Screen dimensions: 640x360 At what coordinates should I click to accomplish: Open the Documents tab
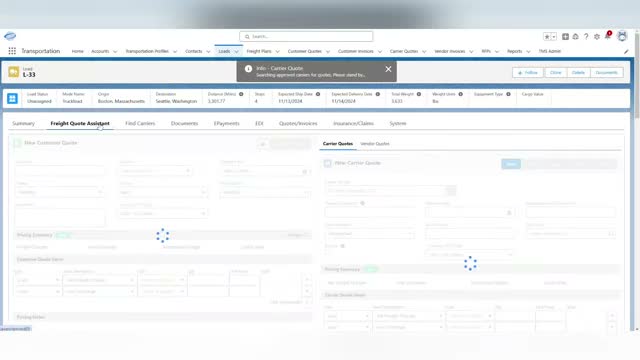tap(184, 123)
